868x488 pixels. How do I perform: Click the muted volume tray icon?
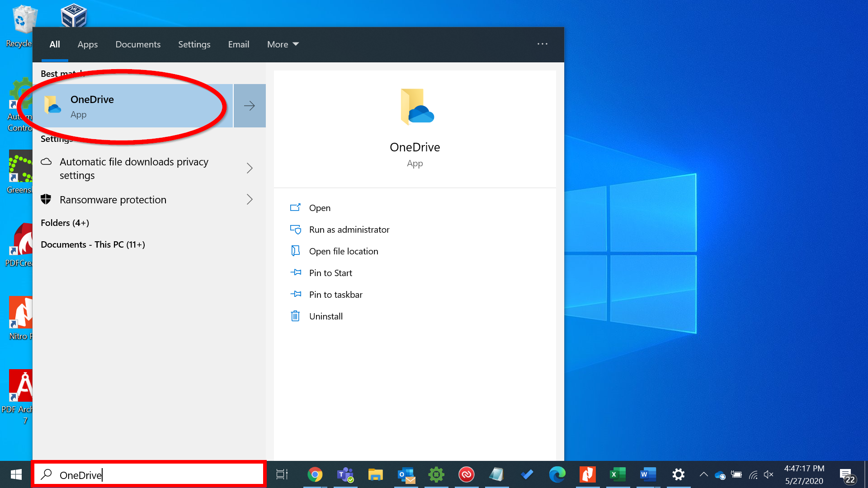[x=769, y=474]
